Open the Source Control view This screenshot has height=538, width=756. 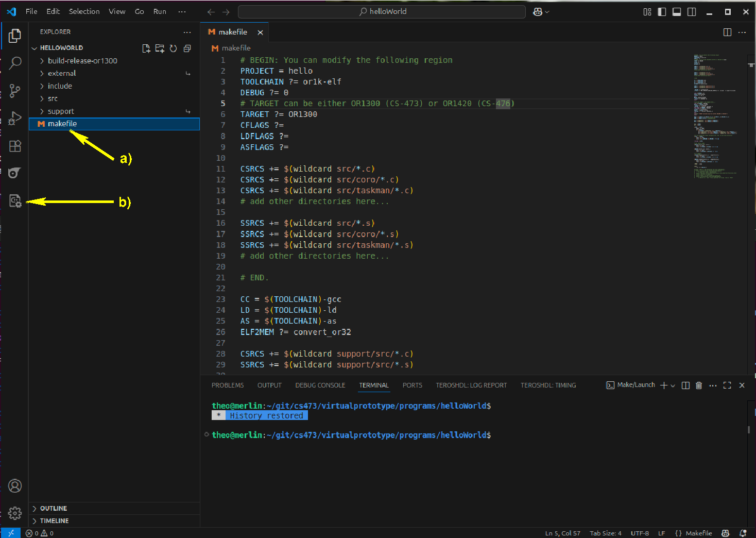(x=15, y=91)
